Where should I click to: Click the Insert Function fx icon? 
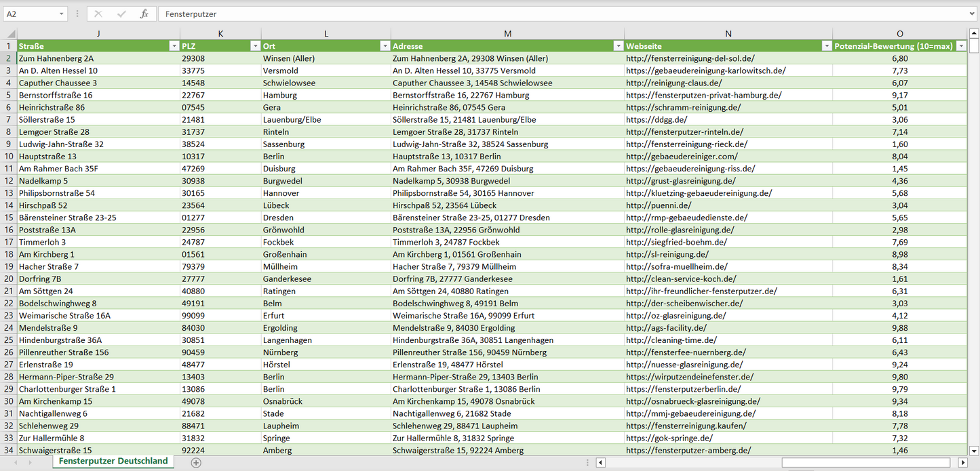tap(144, 14)
